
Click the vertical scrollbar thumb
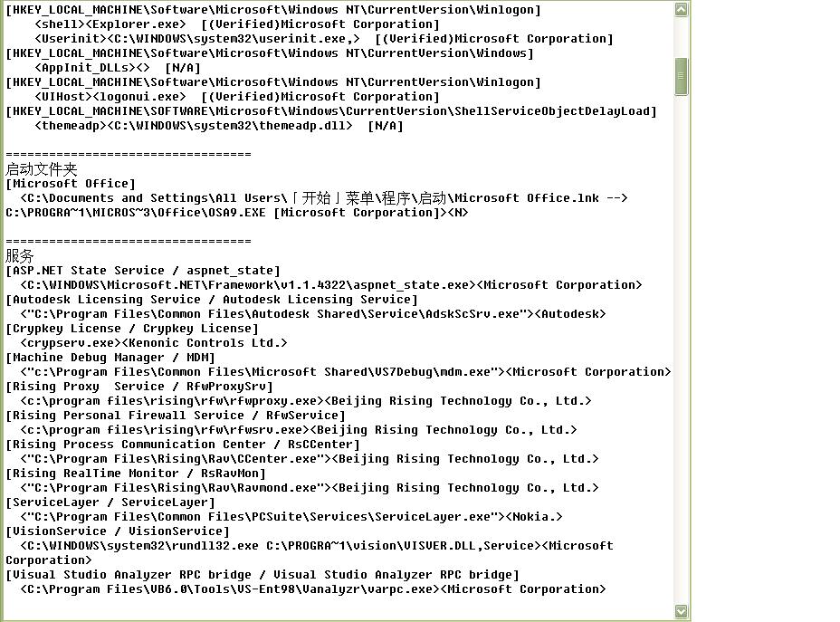coord(681,77)
